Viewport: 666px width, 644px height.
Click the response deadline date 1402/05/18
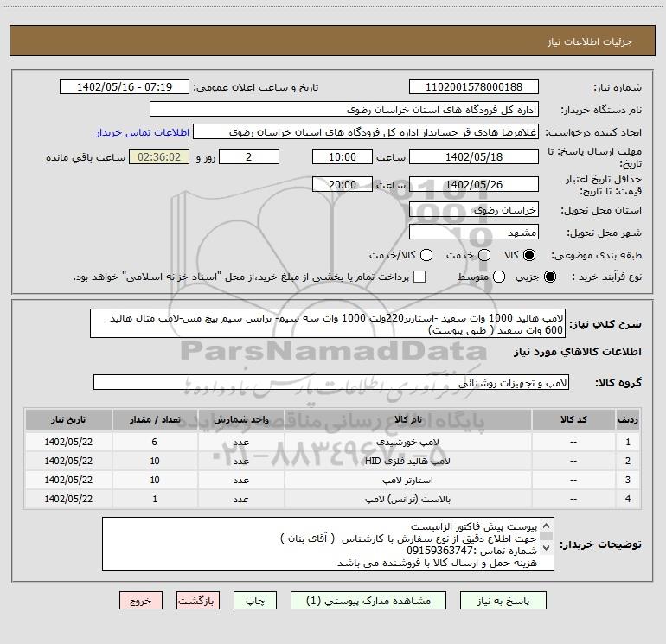click(x=474, y=156)
